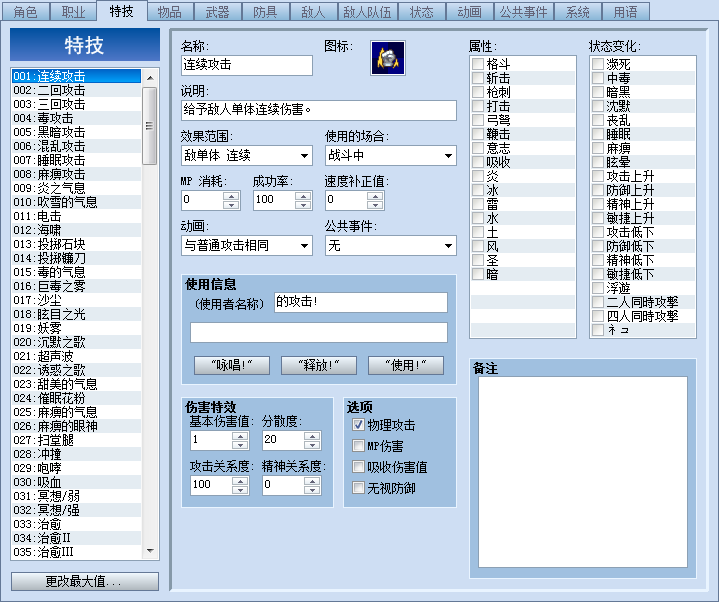Viewport: 719px width, 602px height.
Task: Check the 睡眠 state change checkbox
Action: coord(597,134)
